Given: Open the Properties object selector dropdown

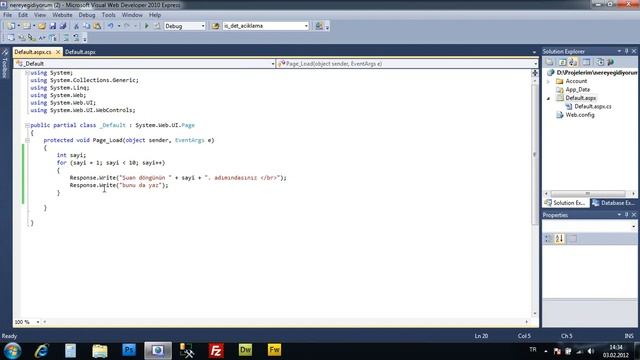Looking at the screenshot, I should coord(633,226).
